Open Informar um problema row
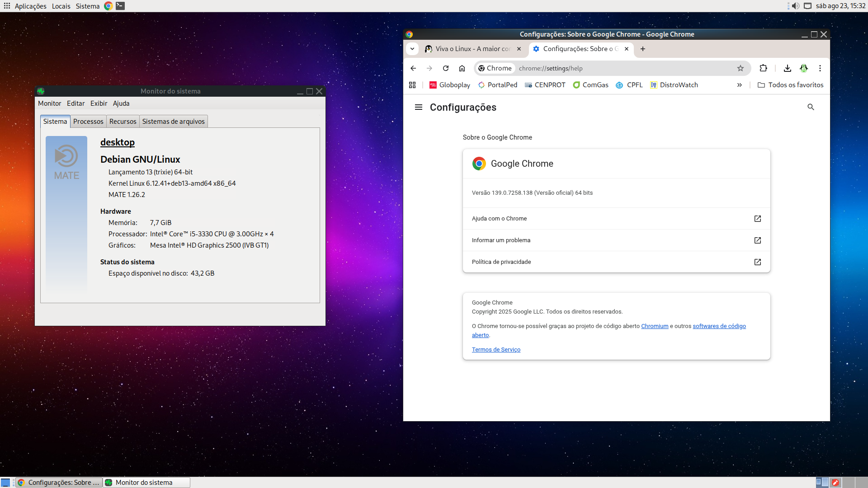Screen dimensions: 868x488 pos(617,240)
